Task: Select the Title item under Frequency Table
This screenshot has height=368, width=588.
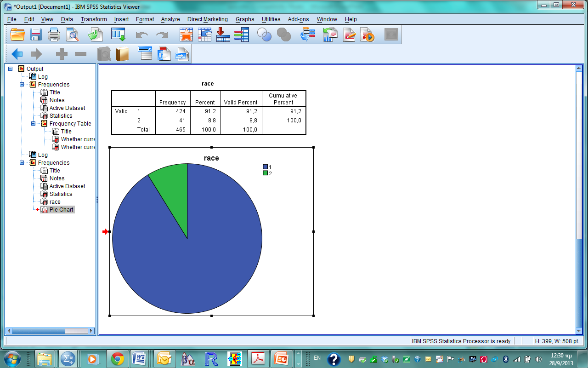Action: (66, 132)
